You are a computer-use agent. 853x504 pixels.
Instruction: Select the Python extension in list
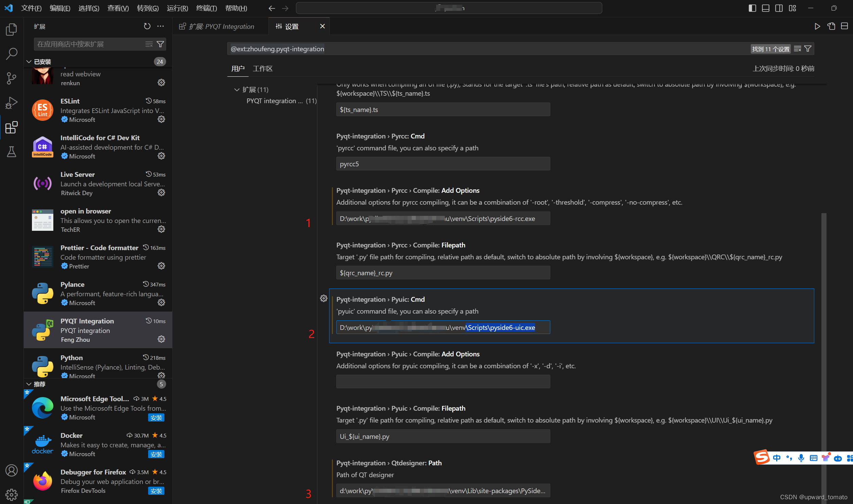coord(98,364)
